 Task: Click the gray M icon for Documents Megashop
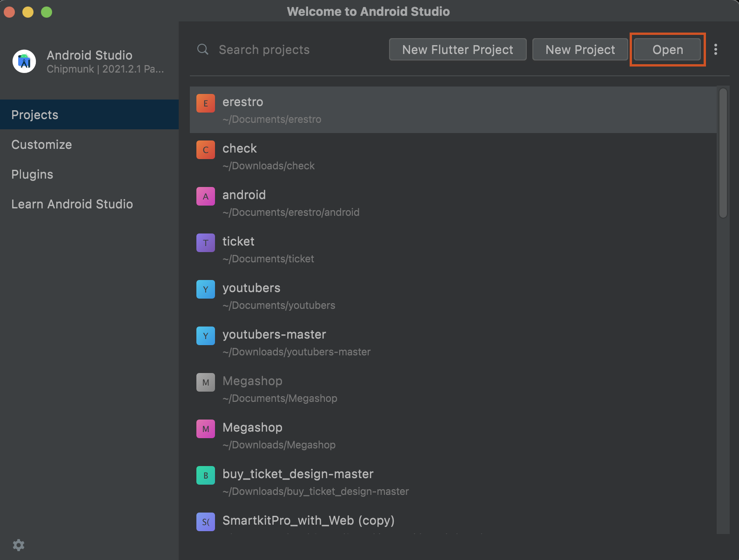(x=206, y=382)
